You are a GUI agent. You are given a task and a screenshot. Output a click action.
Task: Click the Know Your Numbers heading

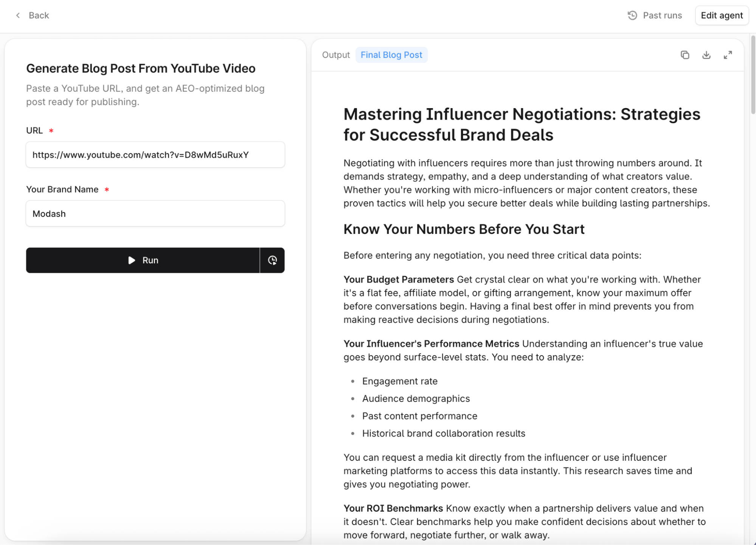click(x=464, y=229)
